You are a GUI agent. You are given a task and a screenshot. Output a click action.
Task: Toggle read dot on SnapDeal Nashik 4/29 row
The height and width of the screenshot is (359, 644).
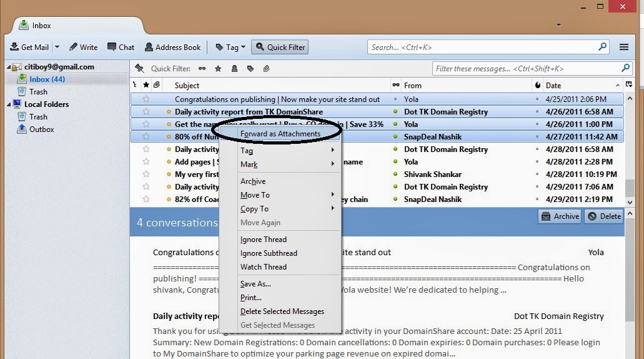coord(395,199)
